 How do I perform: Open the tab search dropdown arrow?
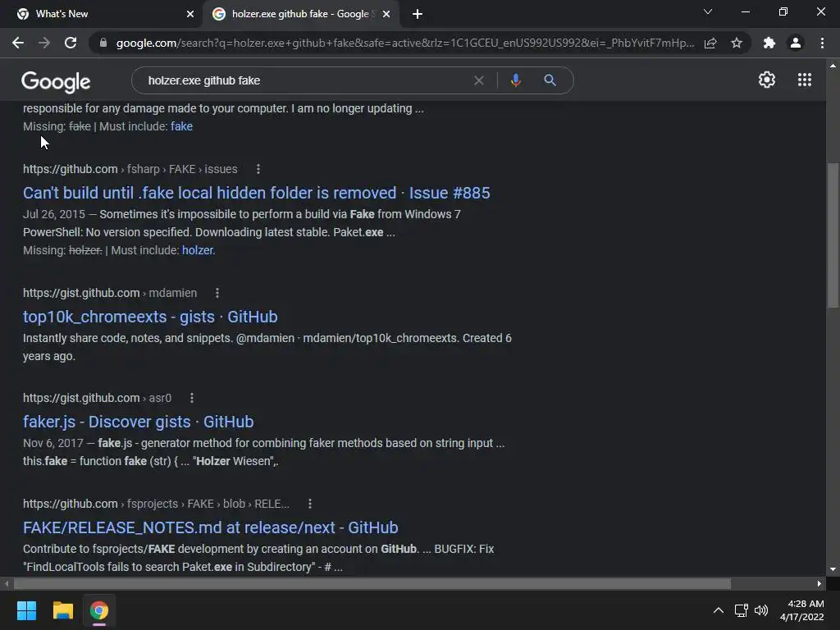coord(708,11)
